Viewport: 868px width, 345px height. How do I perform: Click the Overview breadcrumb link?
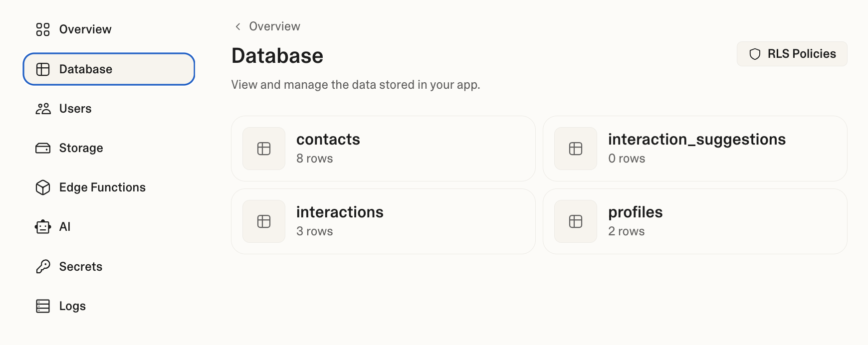274,26
